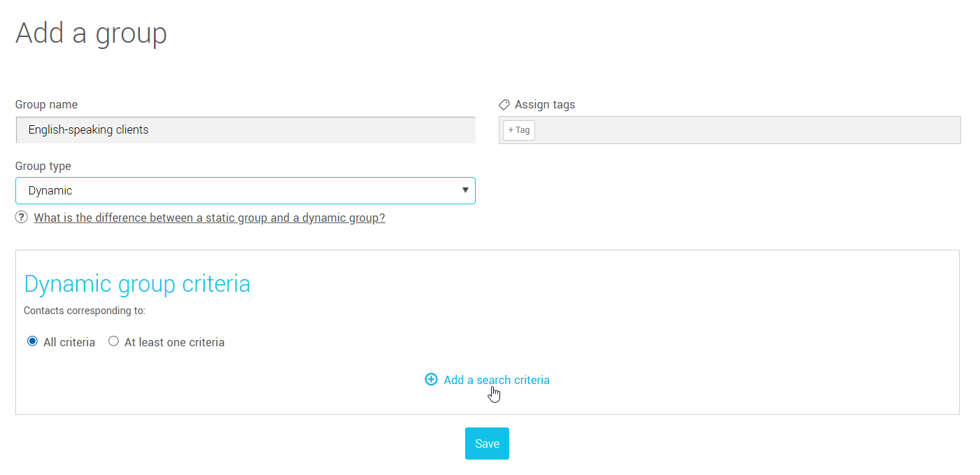Choose "At least one criteria" matching option
Image resolution: width=980 pixels, height=475 pixels.
(x=113, y=341)
